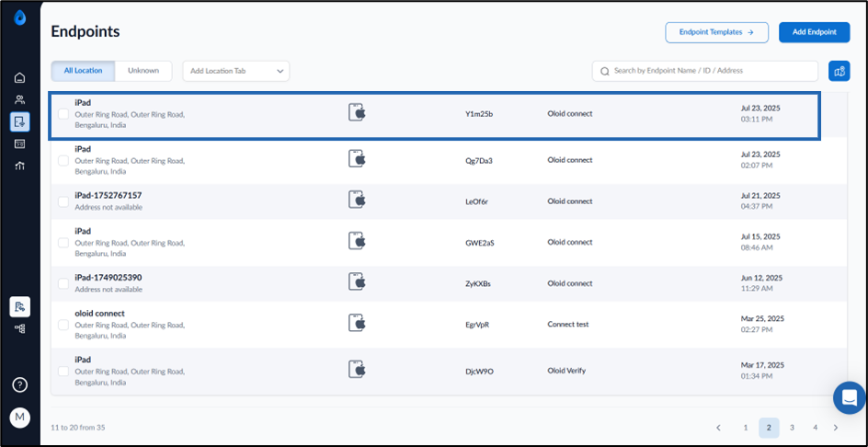Click endpoint ID Y1m25b

(x=479, y=114)
